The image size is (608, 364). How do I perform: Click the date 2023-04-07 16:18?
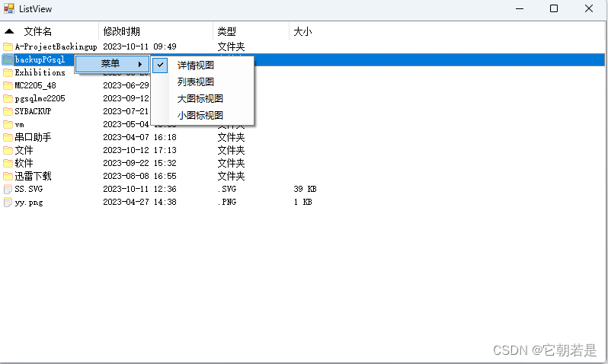139,137
